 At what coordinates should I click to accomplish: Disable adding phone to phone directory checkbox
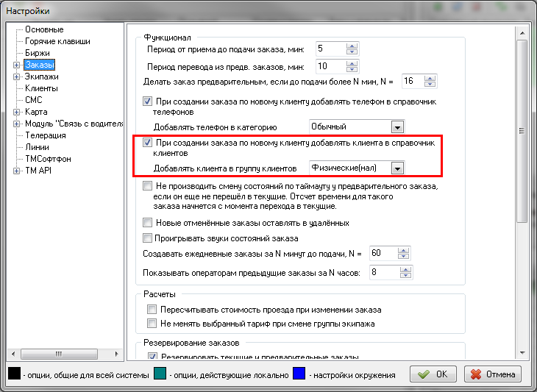(x=147, y=100)
